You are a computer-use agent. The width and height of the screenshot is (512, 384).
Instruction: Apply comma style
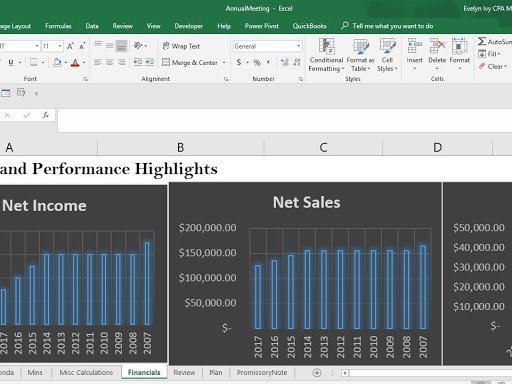coord(268,62)
